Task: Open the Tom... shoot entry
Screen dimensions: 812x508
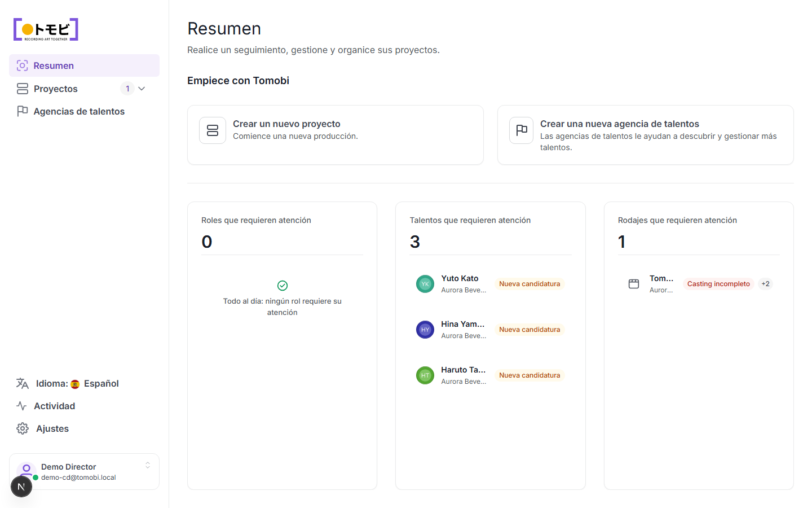Action: tap(699, 284)
